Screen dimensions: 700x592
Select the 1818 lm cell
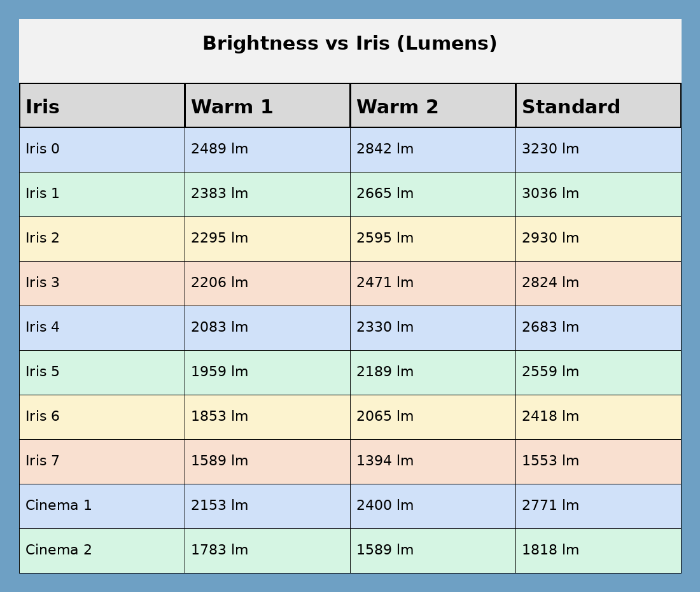(550, 550)
